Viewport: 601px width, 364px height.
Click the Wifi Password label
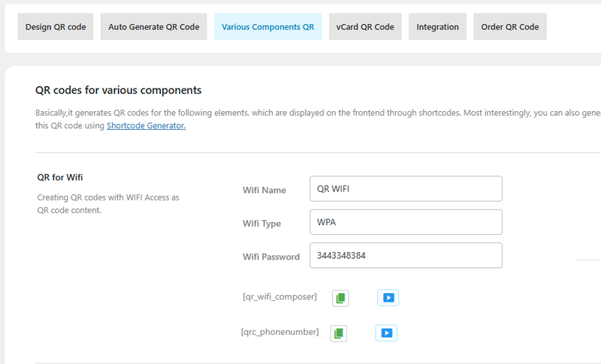click(270, 257)
